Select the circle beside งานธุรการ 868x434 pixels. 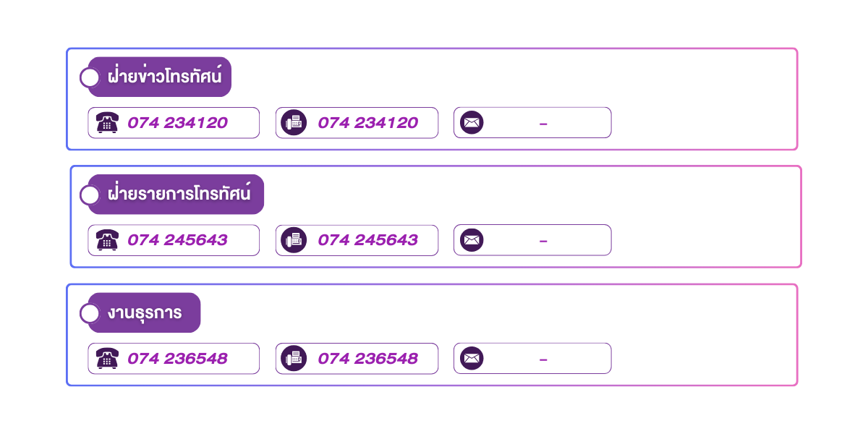[90, 313]
